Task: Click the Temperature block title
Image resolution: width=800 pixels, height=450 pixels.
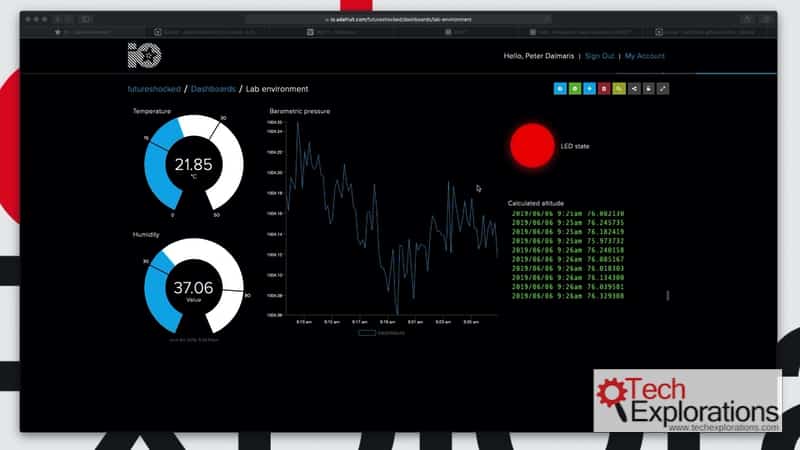Action: click(152, 111)
